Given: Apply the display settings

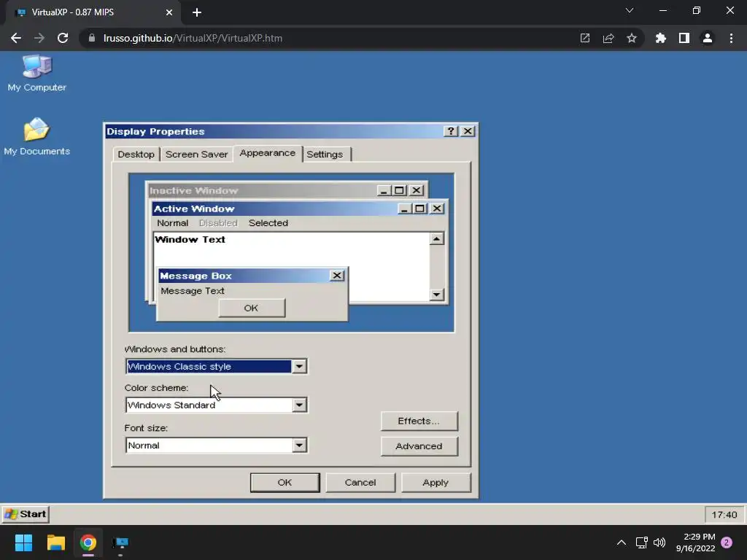Looking at the screenshot, I should [436, 483].
